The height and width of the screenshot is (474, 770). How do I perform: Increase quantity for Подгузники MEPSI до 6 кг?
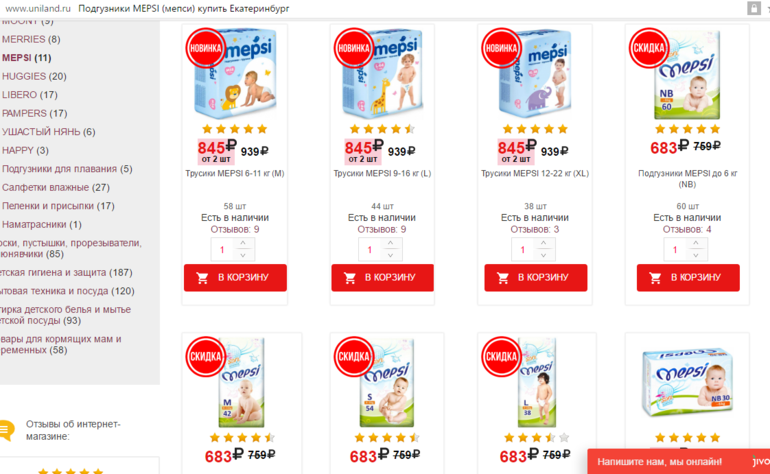click(x=696, y=244)
